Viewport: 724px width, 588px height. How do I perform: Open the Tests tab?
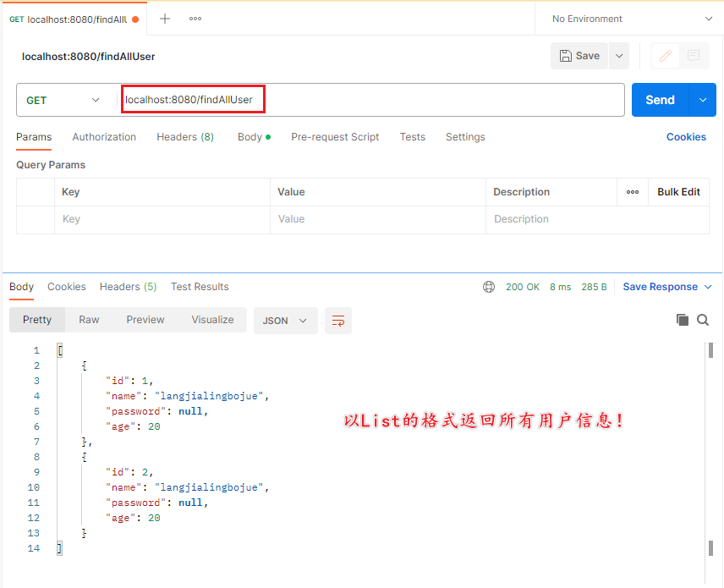point(413,137)
